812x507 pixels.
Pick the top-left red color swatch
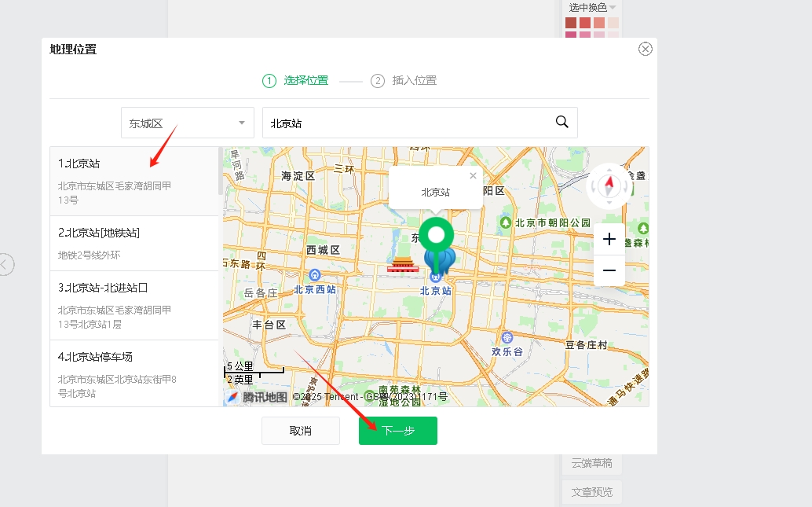571,23
